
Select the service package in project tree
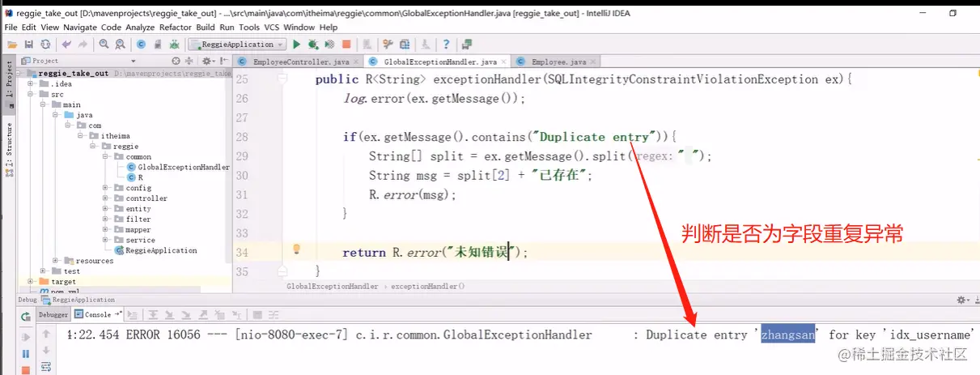coord(134,240)
